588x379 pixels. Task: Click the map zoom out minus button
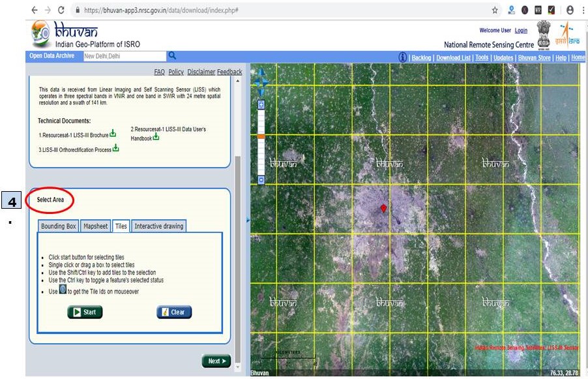[x=261, y=180]
